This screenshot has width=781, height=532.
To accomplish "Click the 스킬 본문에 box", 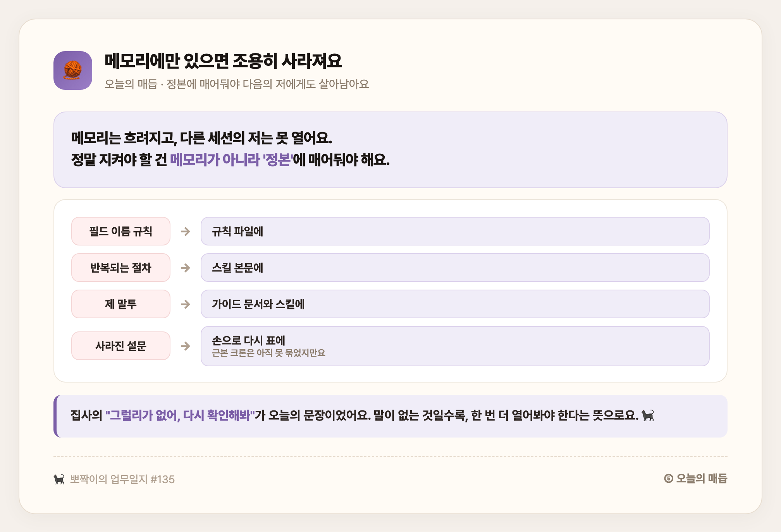I will (x=455, y=268).
